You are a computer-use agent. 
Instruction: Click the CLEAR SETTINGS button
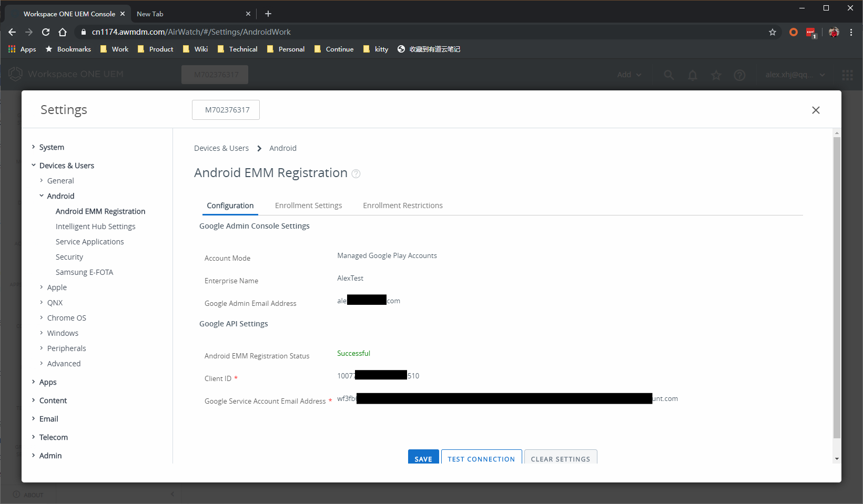click(x=561, y=457)
